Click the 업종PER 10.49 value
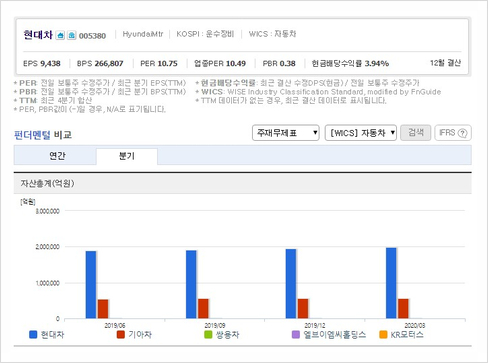 pyautogui.click(x=220, y=63)
